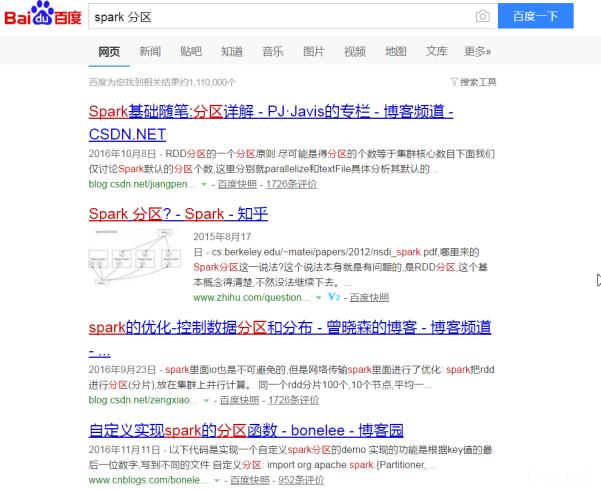601x490 pixels.
Task: Click blog.csdn.net/jiangpen... URL
Action: pyautogui.click(x=142, y=184)
